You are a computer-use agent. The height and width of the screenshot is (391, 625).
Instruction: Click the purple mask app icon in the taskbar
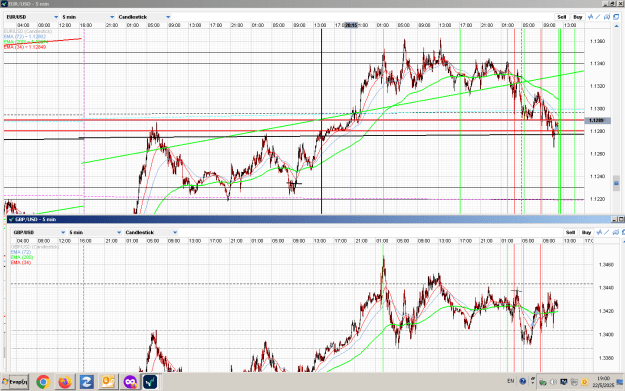[130, 382]
